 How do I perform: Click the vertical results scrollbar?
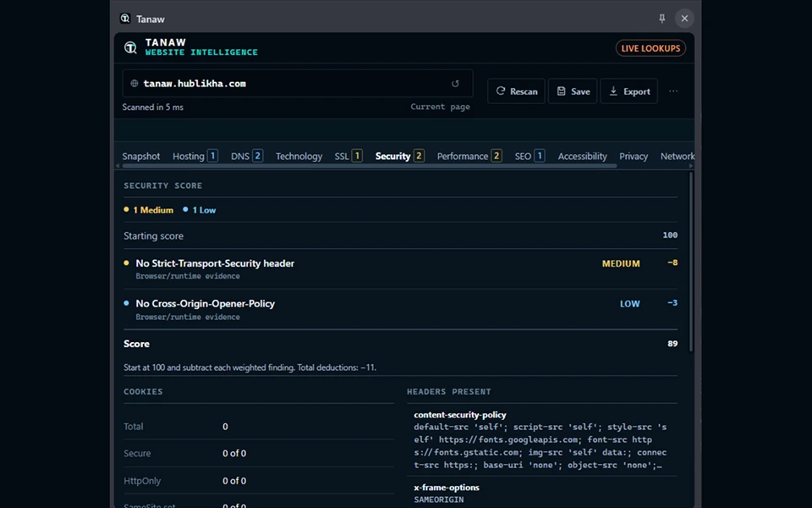pos(690,262)
